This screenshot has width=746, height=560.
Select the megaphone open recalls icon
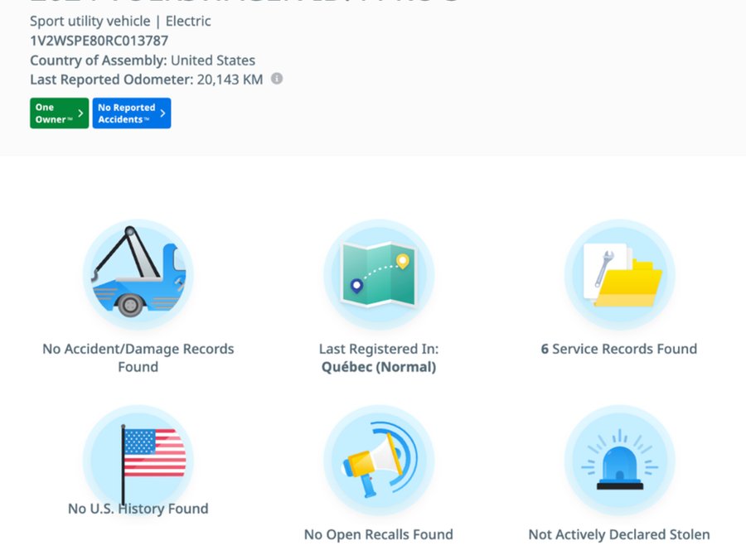pos(378,462)
